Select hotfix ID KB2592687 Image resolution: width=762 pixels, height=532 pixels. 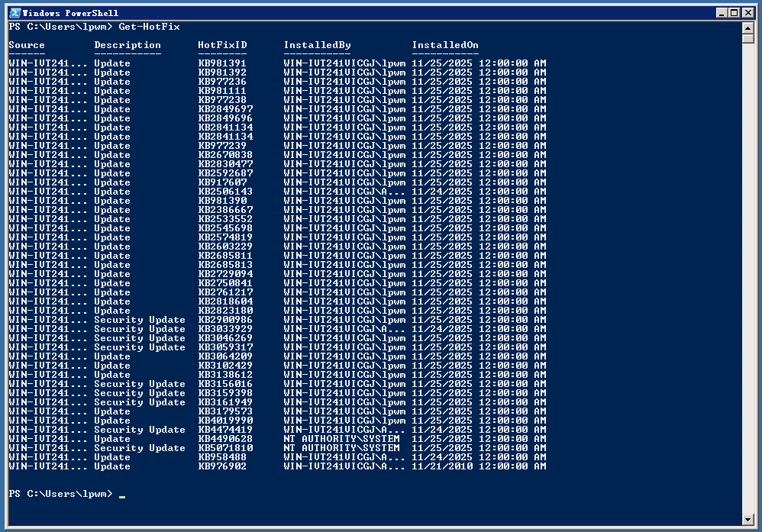point(225,173)
